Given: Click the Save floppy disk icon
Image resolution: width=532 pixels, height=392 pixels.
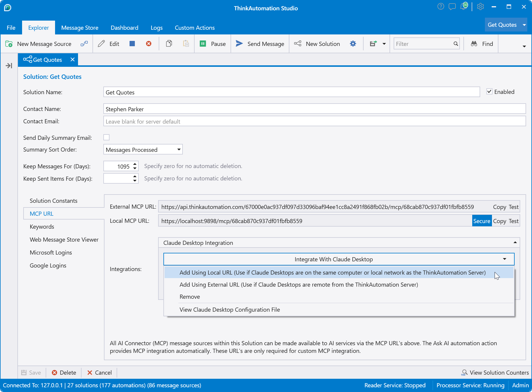Looking at the screenshot, I should (24, 373).
